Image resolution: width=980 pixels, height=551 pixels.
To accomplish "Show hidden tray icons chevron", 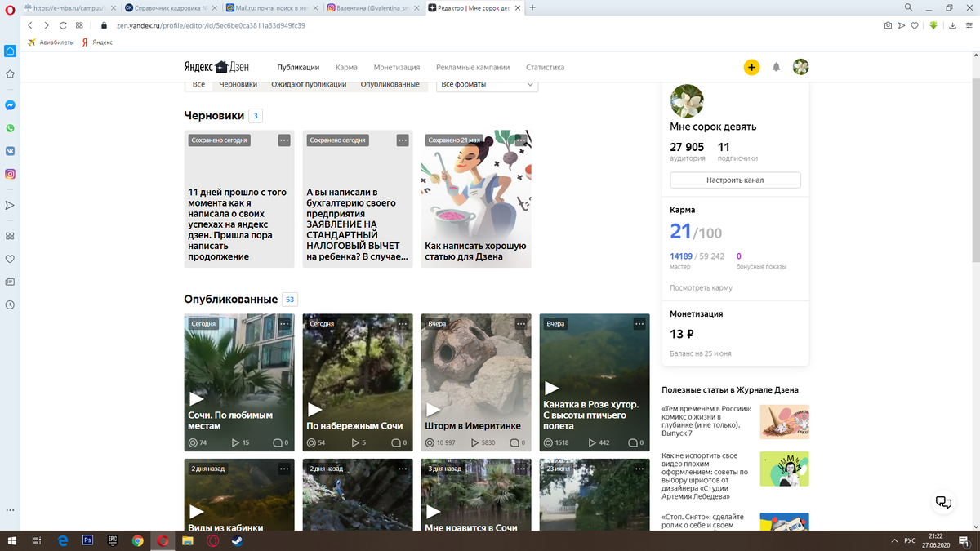I will [896, 541].
